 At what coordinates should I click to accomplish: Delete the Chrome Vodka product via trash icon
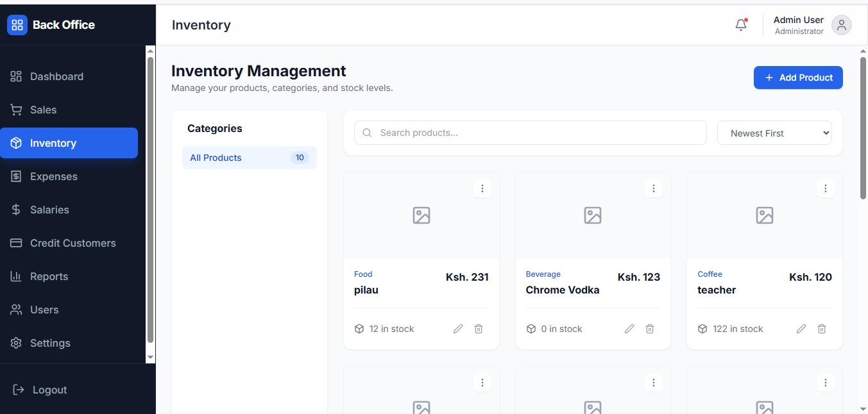[650, 329]
